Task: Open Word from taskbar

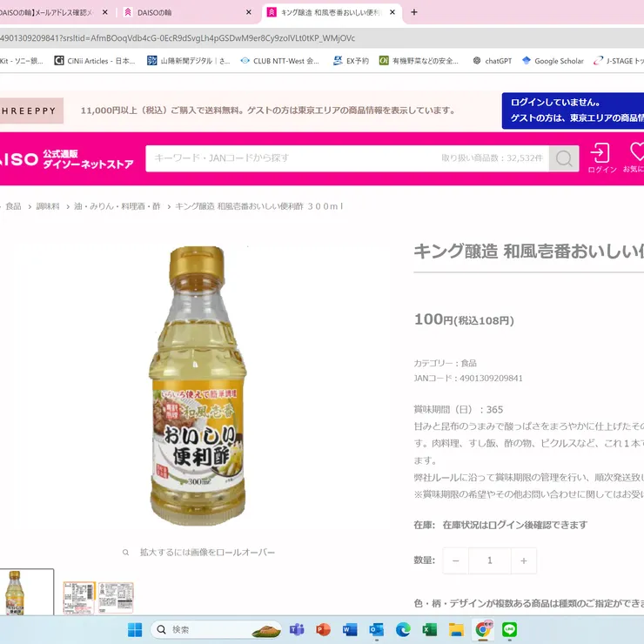Action: point(350,629)
